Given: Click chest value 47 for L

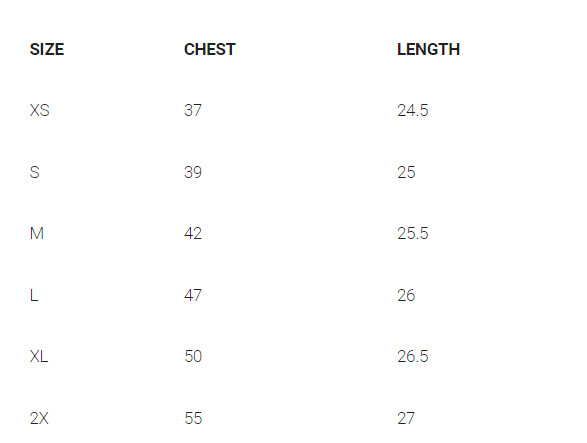Looking at the screenshot, I should (x=193, y=295).
